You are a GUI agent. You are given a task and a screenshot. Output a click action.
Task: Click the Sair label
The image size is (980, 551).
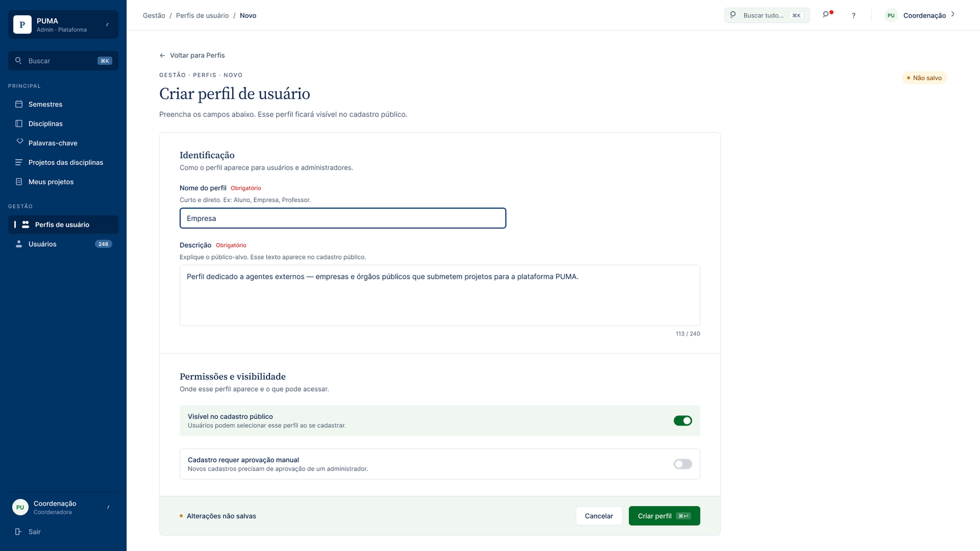click(x=35, y=532)
